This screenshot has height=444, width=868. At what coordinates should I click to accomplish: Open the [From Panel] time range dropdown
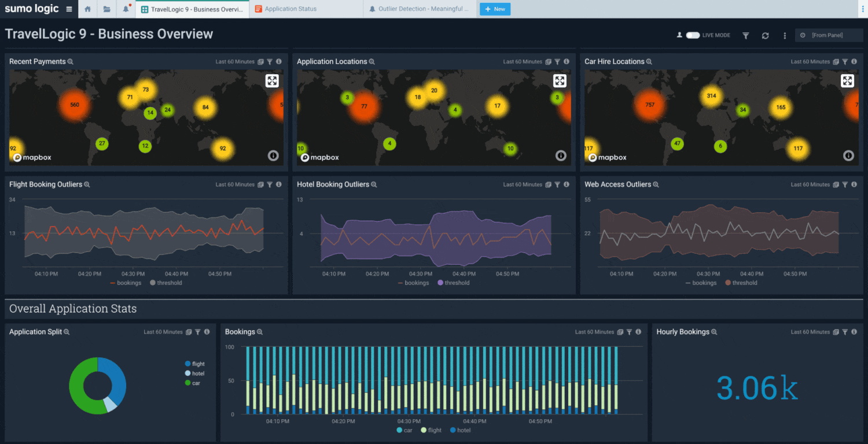pos(829,35)
